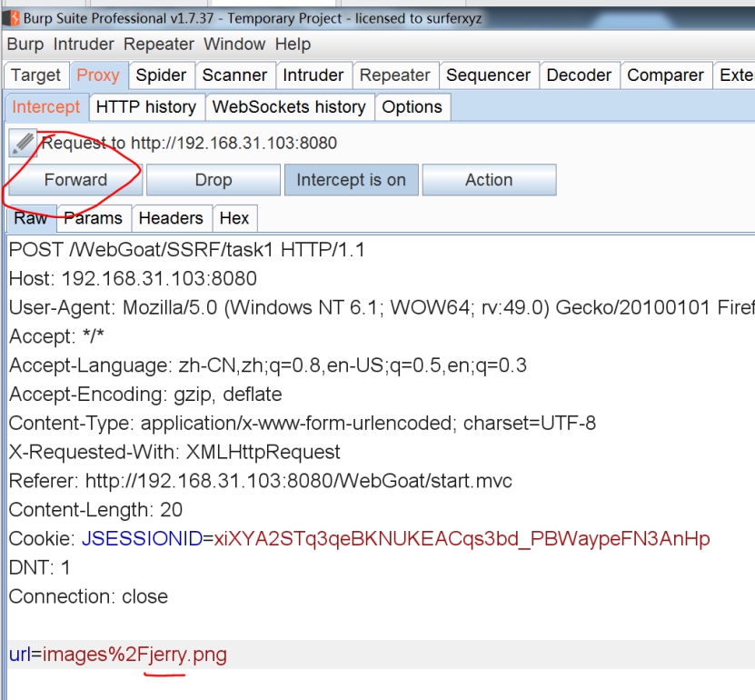This screenshot has width=755, height=700.
Task: Open the HTTP history sub-tab
Action: click(146, 107)
